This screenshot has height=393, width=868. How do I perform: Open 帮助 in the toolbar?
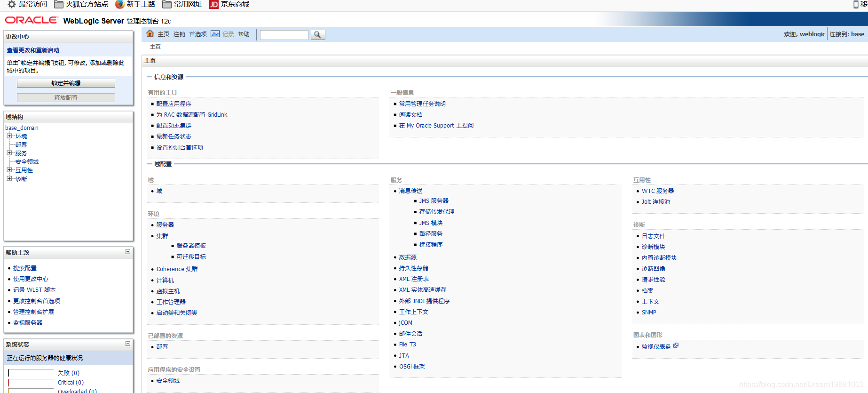(244, 34)
